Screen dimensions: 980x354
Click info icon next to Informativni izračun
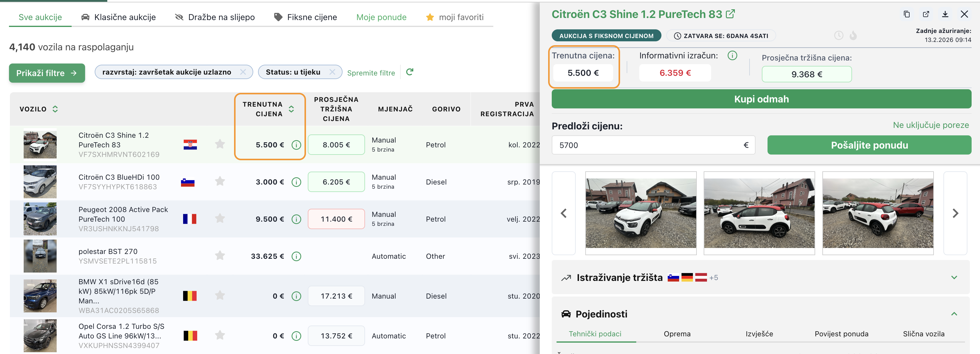click(732, 55)
